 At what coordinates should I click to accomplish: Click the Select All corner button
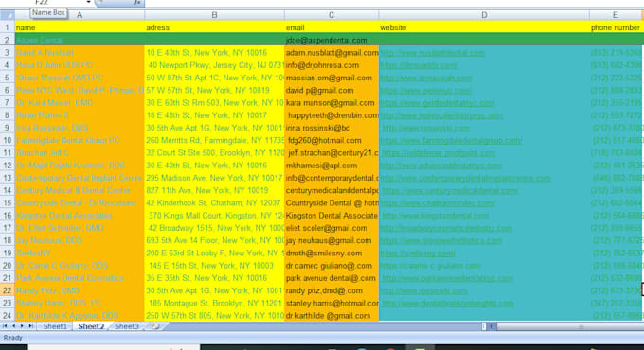(8, 15)
